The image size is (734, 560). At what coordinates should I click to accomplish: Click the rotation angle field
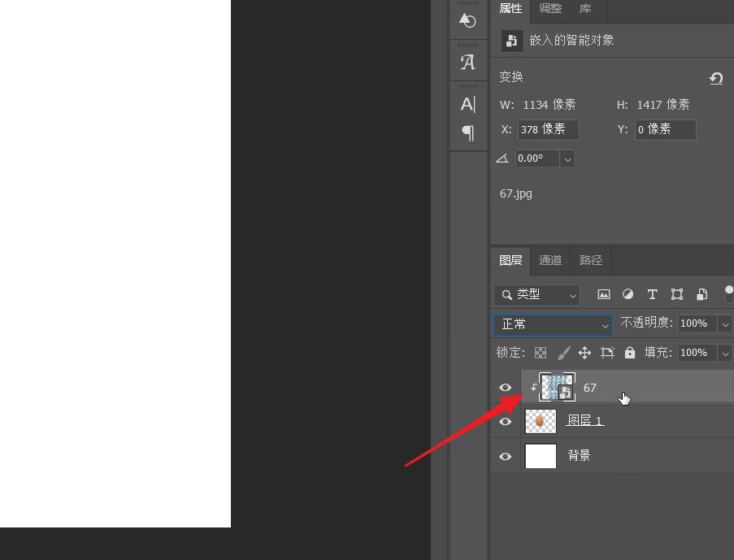[537, 158]
